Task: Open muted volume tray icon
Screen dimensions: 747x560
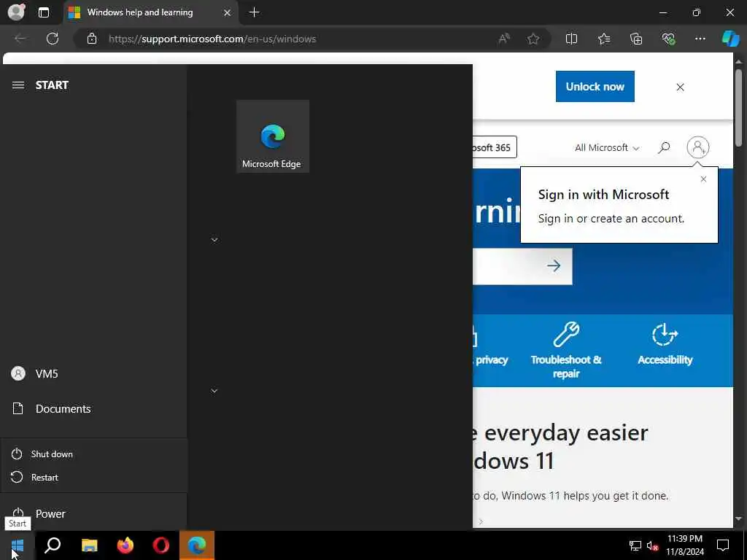Action: coord(652,545)
